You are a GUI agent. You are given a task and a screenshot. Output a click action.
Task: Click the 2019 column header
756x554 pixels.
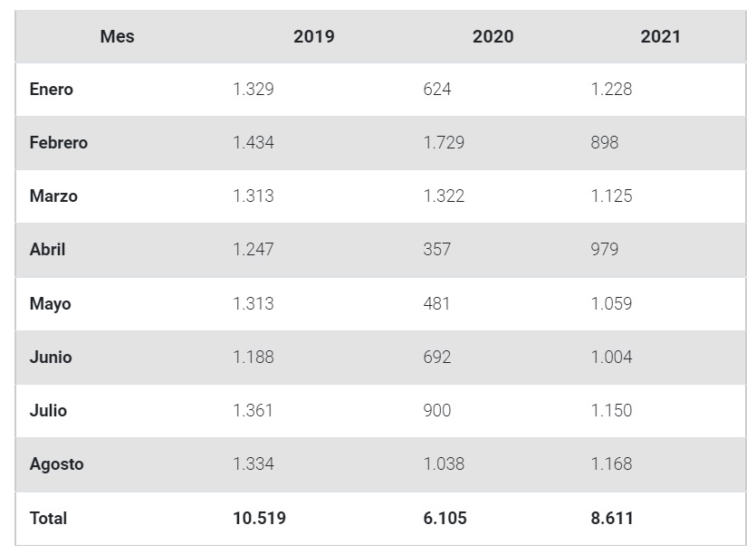pos(313,37)
